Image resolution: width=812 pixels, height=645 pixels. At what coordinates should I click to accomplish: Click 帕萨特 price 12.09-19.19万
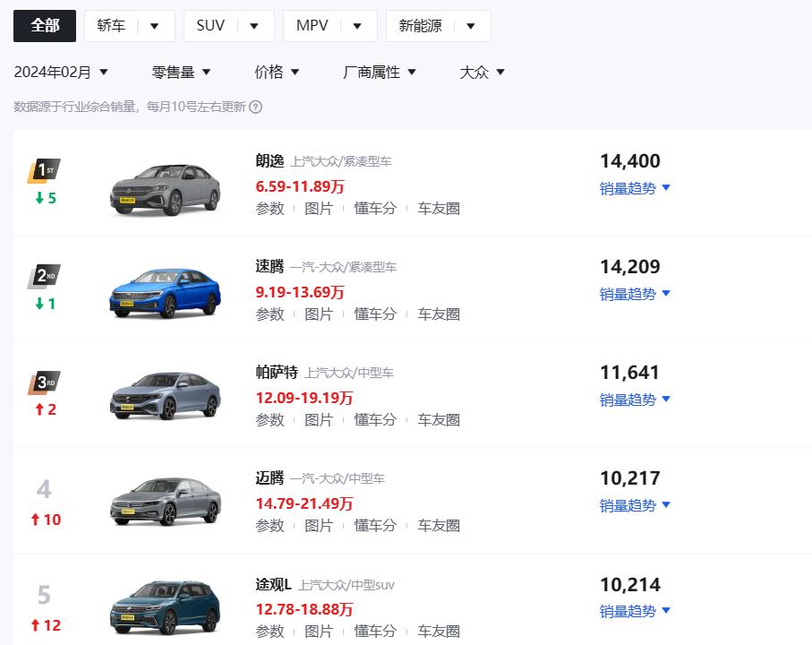click(x=304, y=398)
